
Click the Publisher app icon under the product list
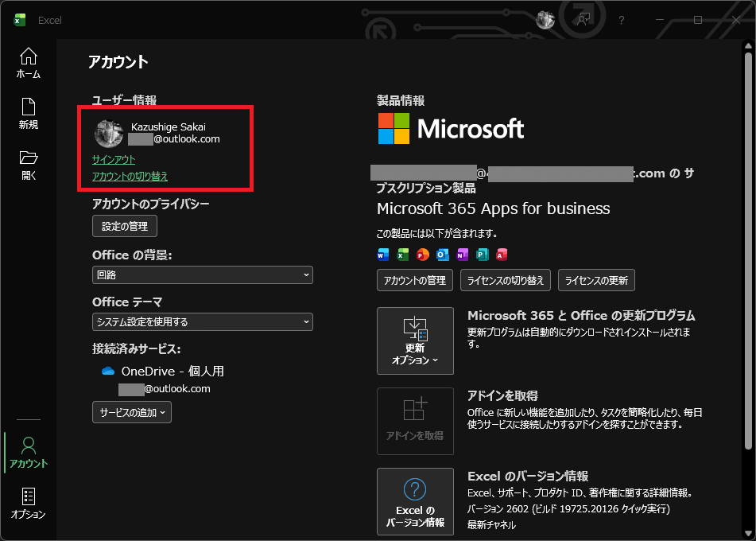pyautogui.click(x=482, y=255)
